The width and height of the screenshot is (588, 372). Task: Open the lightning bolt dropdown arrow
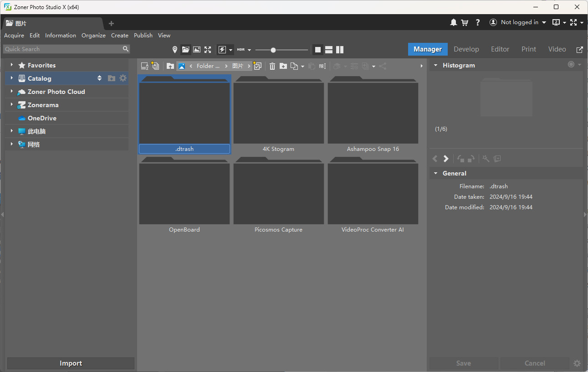pos(231,50)
